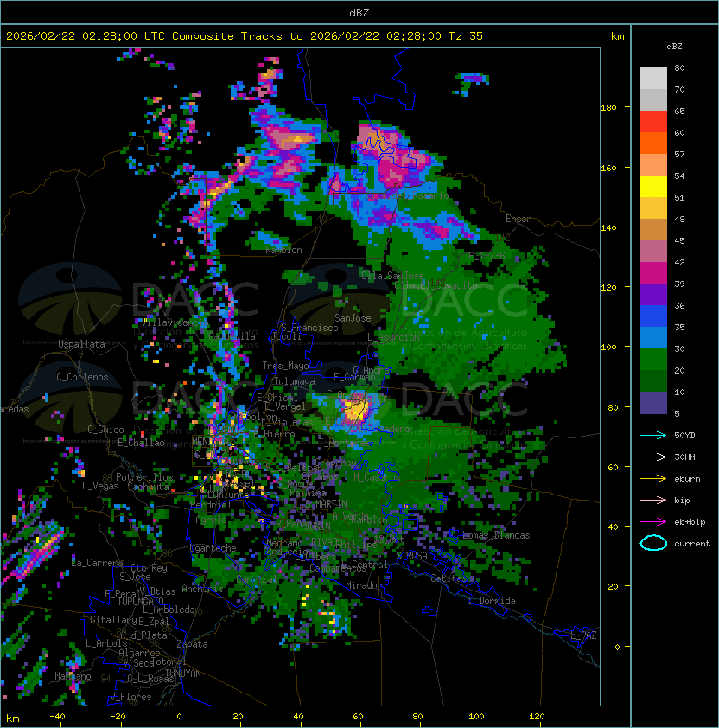
Task: Click the Capdevila map label
Action: pos(232,336)
